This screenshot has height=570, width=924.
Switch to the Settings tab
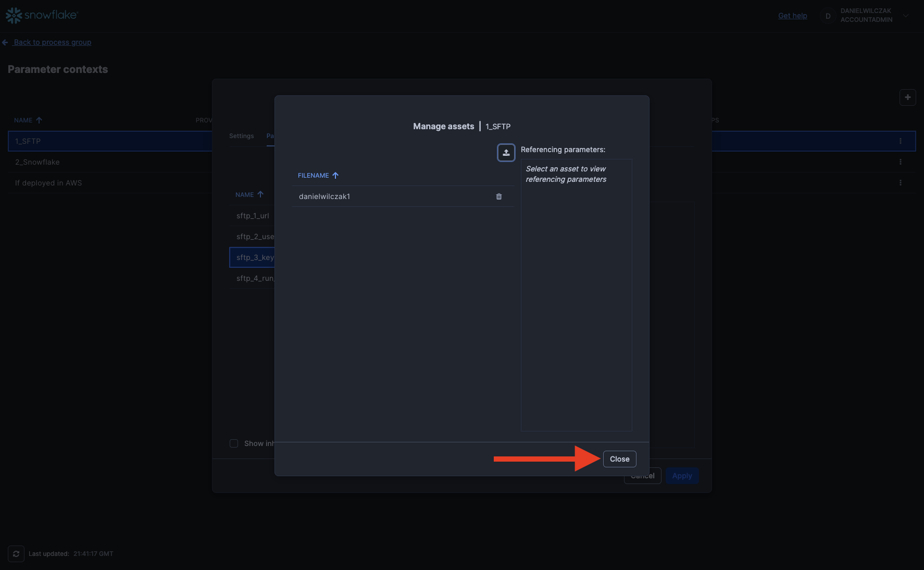(241, 136)
